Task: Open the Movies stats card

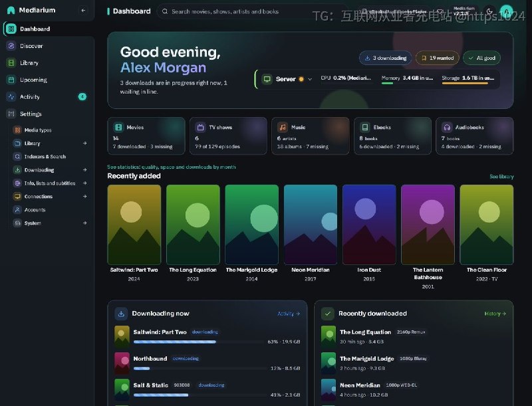Action: (x=146, y=136)
